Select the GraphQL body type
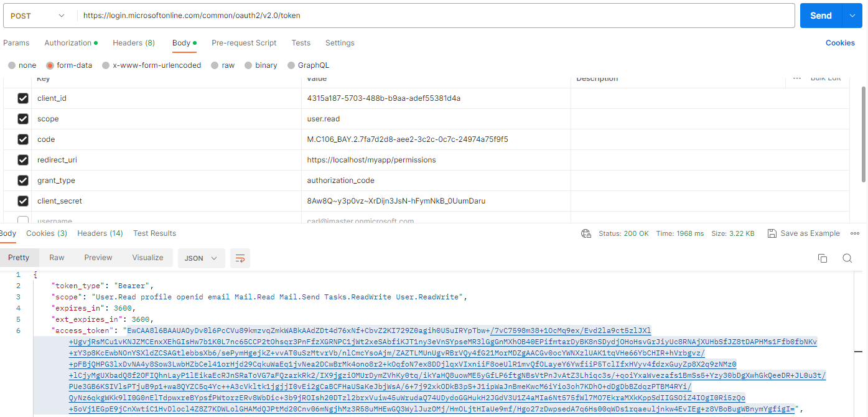The width and height of the screenshot is (868, 417). 291,65
